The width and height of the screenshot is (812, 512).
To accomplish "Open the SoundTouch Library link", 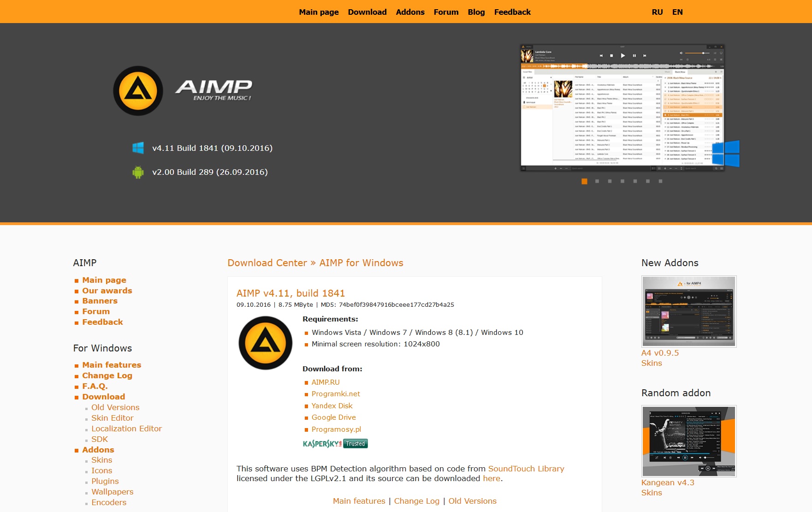I will tap(526, 469).
